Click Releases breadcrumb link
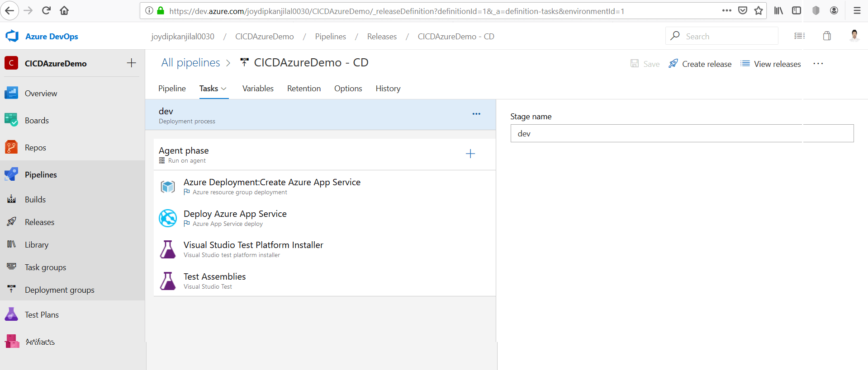This screenshot has height=370, width=868. click(382, 37)
